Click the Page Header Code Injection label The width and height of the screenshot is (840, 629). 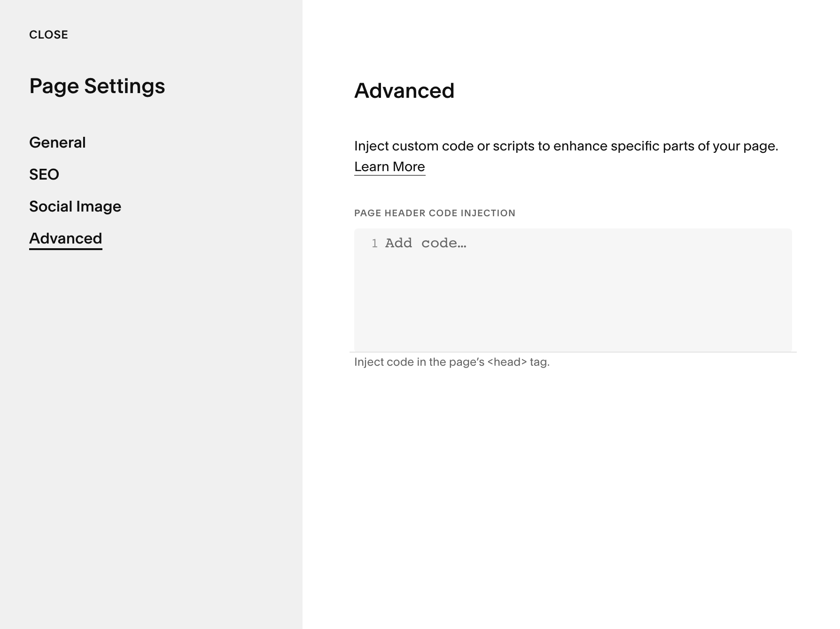(435, 213)
